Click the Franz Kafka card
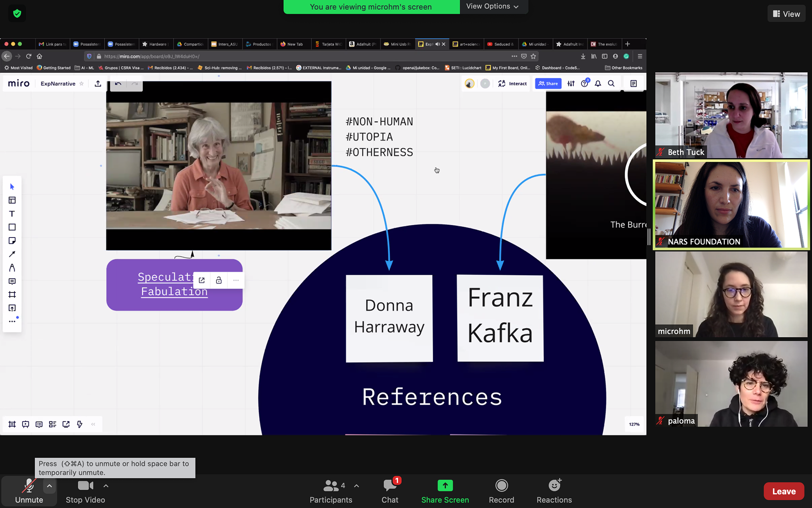Screen dimensions: 812x508 500,318
